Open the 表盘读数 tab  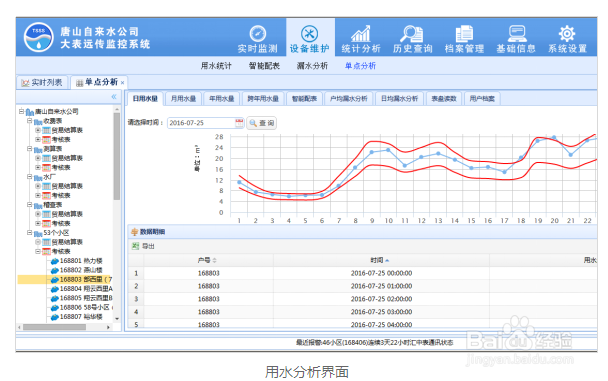(x=444, y=98)
